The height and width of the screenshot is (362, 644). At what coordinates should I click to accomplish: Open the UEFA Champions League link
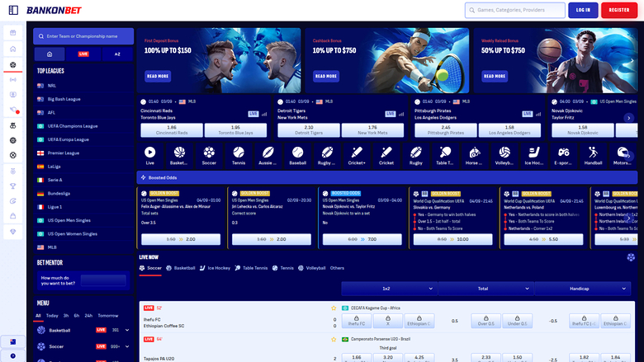point(73,126)
